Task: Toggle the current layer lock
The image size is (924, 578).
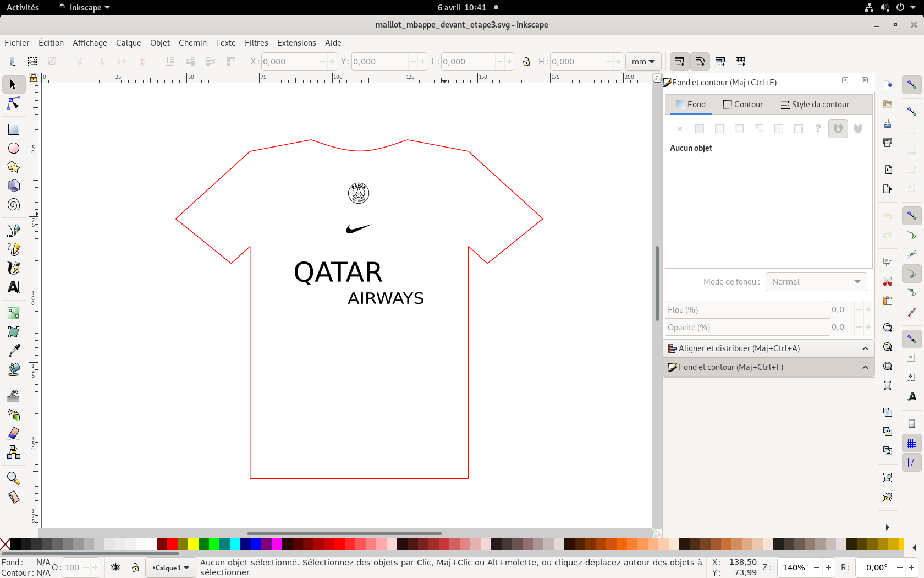Action: [135, 568]
